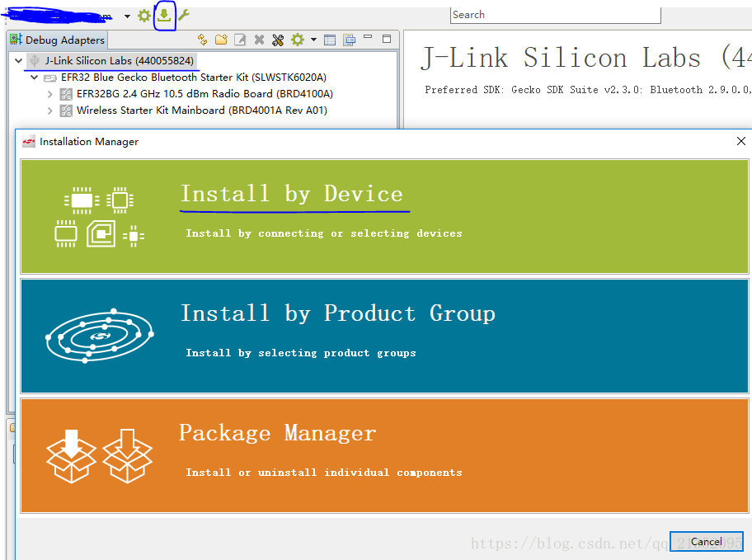Click crossed wrench-screwdriver icon in Debug Adapters toolbar

[x=278, y=40]
